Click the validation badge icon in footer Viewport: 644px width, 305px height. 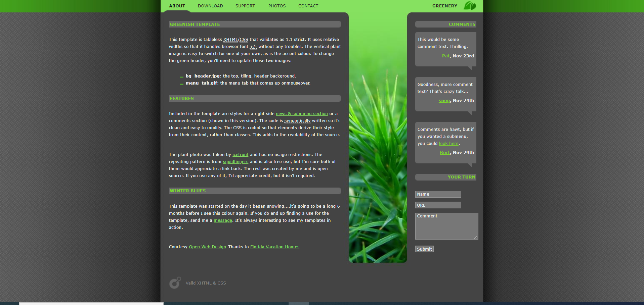tap(175, 283)
